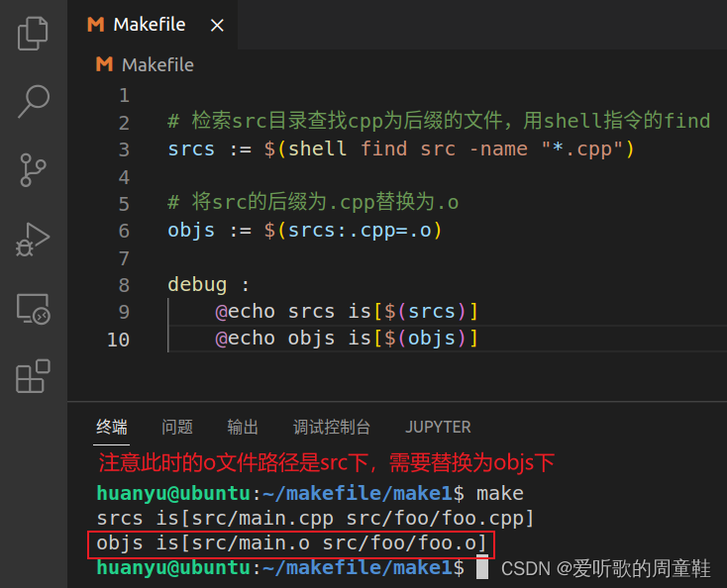Viewport: 727px width, 588px height.
Task: Switch to the 终端 panel tab
Action: pyautogui.click(x=111, y=427)
